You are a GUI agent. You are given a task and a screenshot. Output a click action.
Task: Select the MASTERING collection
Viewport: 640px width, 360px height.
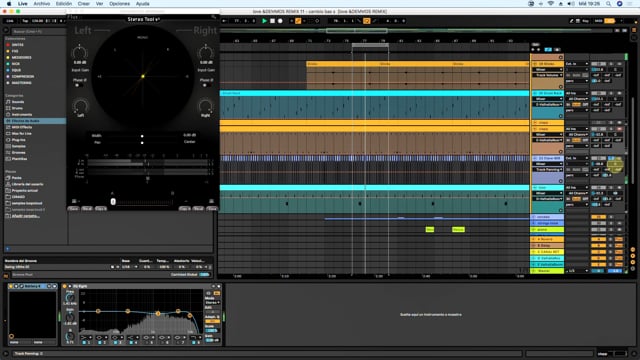click(21, 83)
